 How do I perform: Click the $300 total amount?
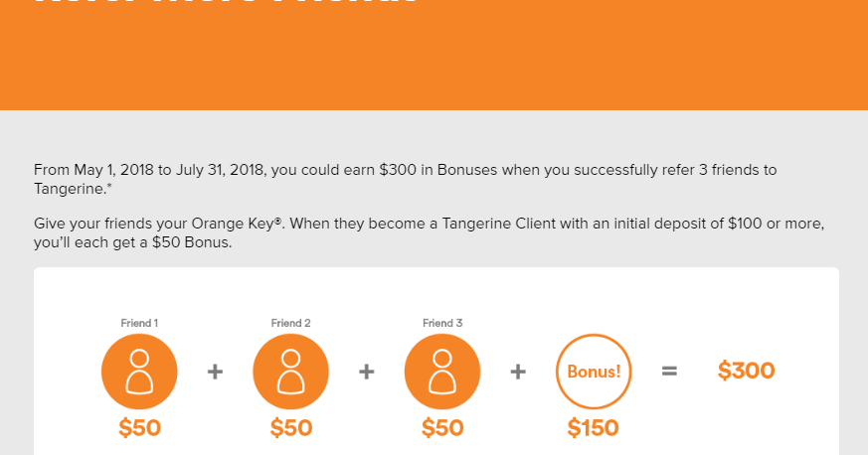746,371
